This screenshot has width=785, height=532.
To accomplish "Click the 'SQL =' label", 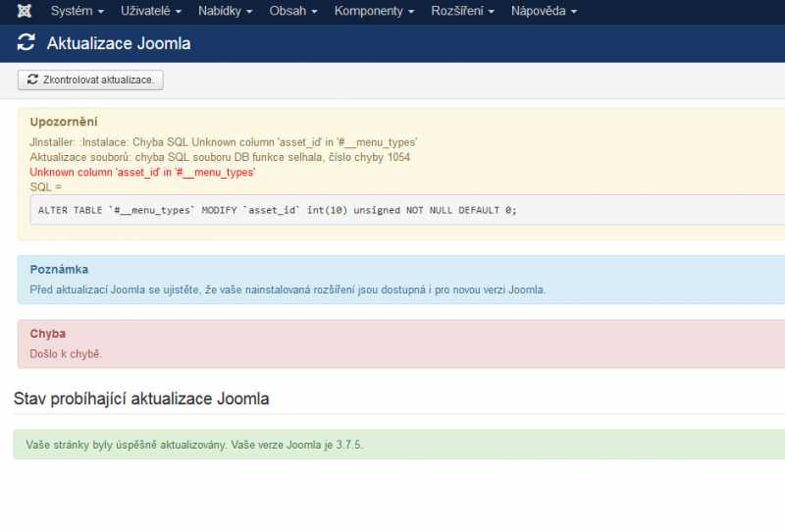I will coord(45,186).
